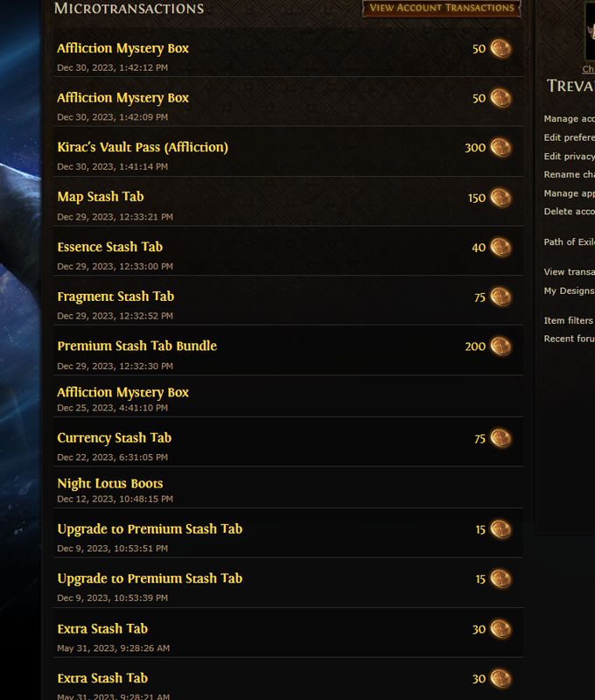Open the Rename character sidebar link
Screen dimensions: 595x700
(x=569, y=174)
